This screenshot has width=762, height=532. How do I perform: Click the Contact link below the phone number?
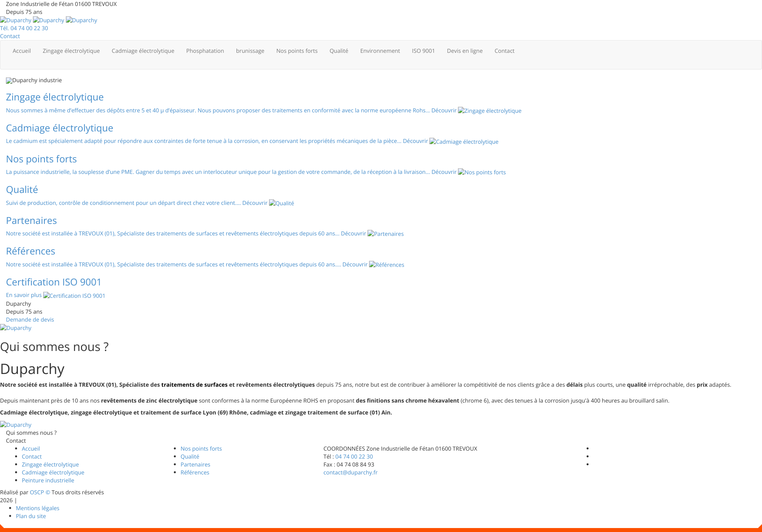tap(10, 36)
